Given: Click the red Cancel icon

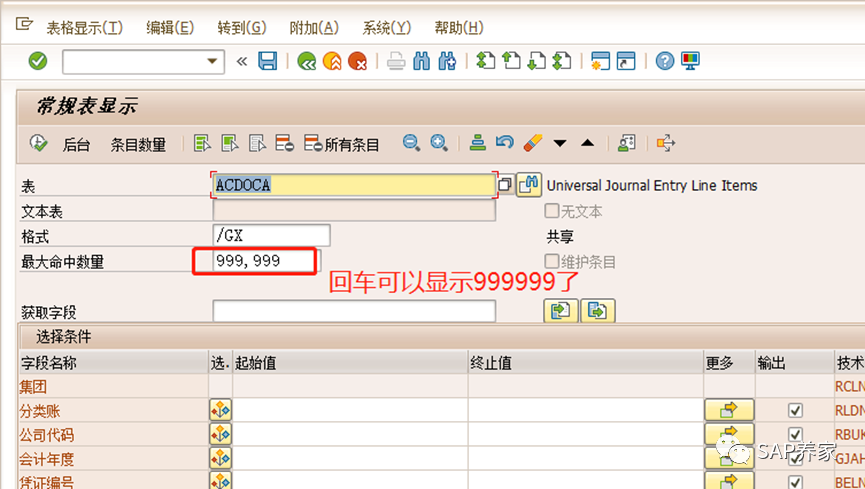Looking at the screenshot, I should pyautogui.click(x=357, y=61).
